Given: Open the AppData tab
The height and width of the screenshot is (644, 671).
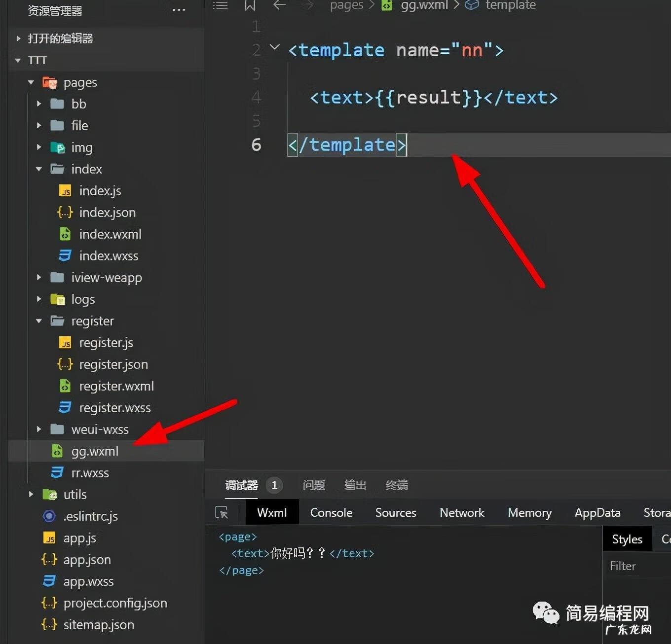Looking at the screenshot, I should [597, 513].
